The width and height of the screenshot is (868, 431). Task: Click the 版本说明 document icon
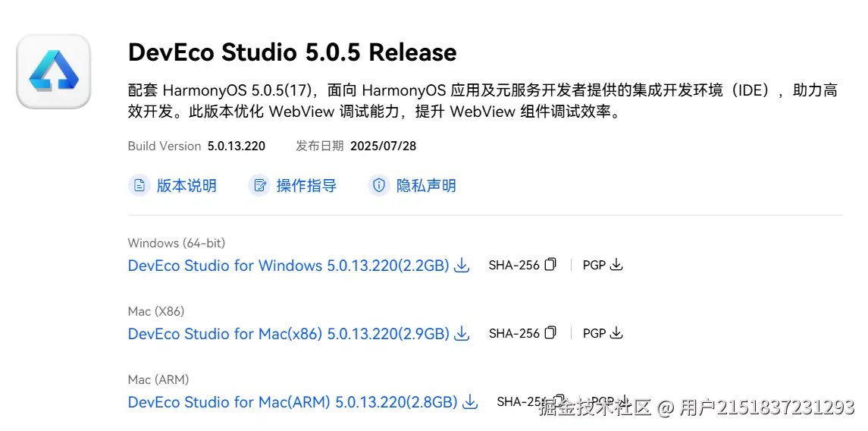coord(139,186)
